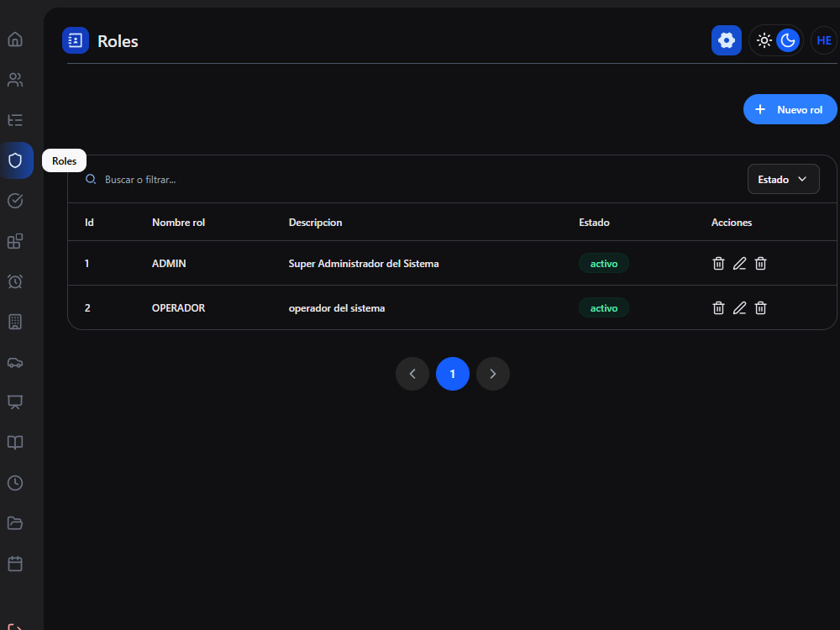Image resolution: width=840 pixels, height=630 pixels.
Task: Click the ADMIN role name cell
Action: click(169, 264)
